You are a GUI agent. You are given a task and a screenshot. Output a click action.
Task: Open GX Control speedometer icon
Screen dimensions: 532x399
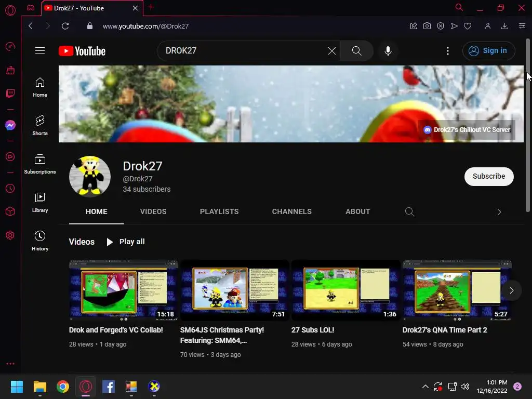point(10,46)
